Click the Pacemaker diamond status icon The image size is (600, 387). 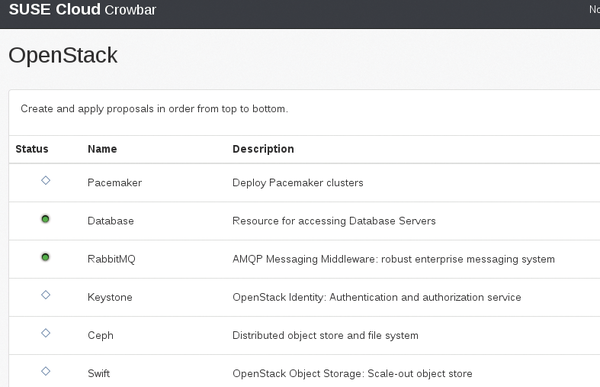[x=46, y=180]
